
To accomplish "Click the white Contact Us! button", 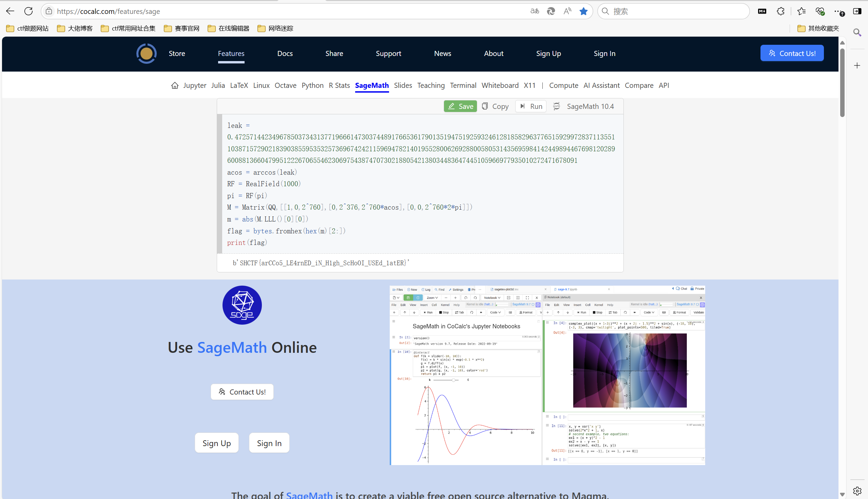I will [x=242, y=392].
